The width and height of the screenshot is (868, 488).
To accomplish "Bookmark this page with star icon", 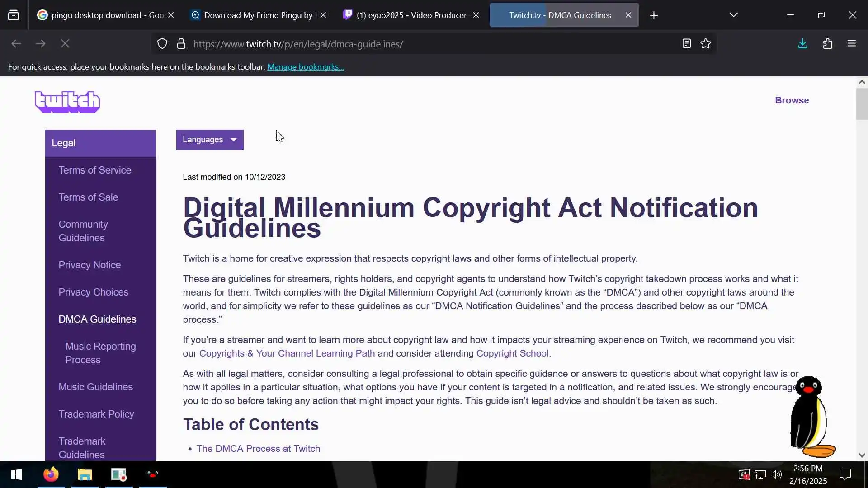I will click(706, 44).
